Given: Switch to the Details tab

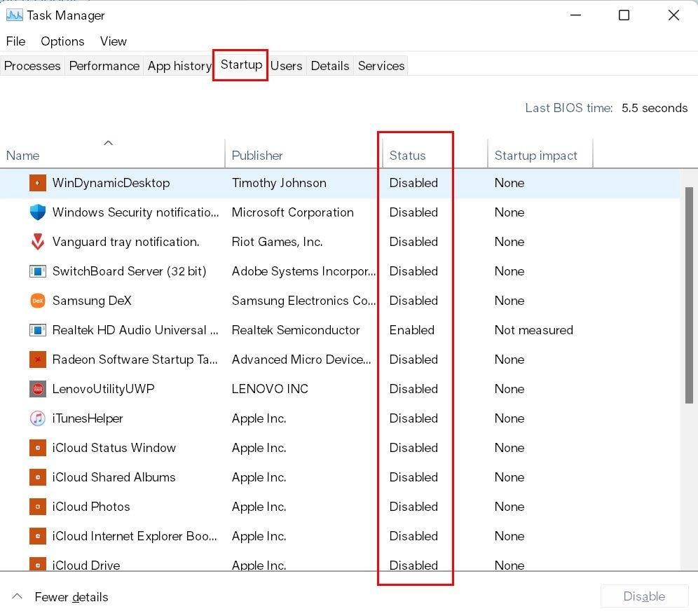Looking at the screenshot, I should [x=330, y=66].
